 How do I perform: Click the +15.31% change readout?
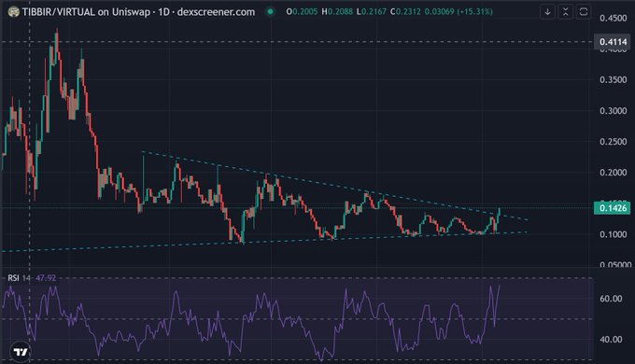pos(475,12)
